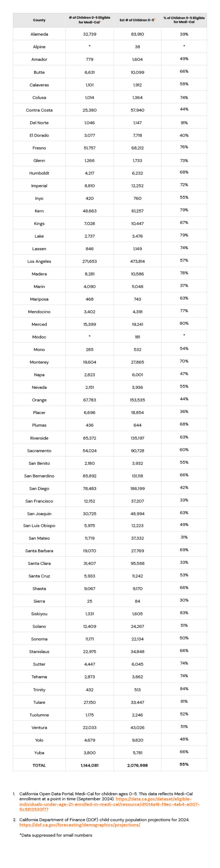Select the Modoc estimated children 181
Viewport: 220px width, 868px height.
137,337
